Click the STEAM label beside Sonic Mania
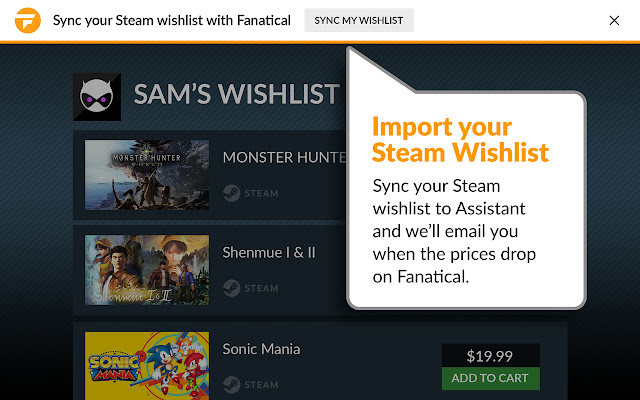 (x=262, y=384)
